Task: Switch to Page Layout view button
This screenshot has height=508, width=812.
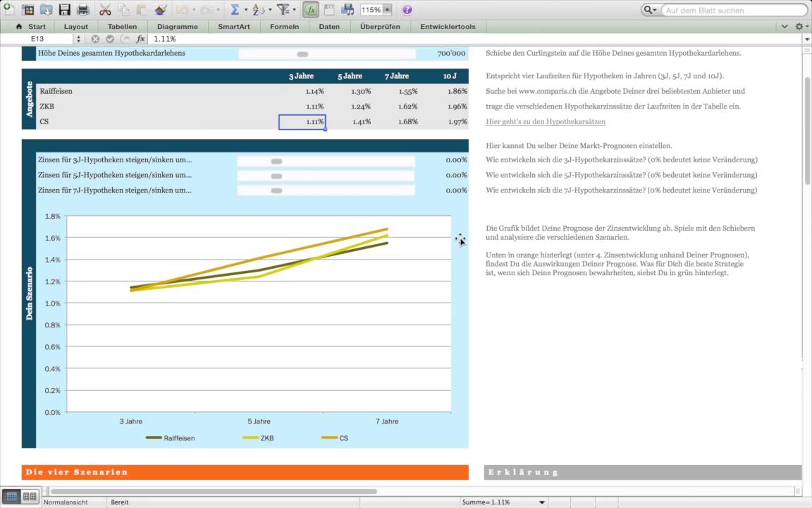Action: coord(30,497)
